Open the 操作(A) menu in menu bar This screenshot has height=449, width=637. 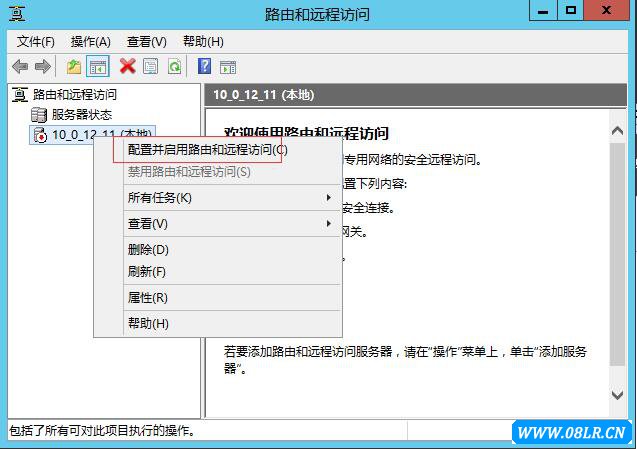point(91,41)
